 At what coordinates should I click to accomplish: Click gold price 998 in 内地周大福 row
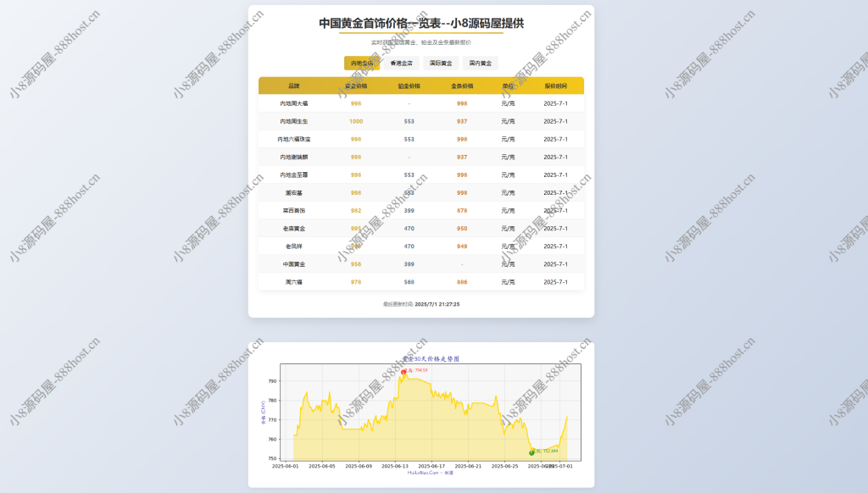[356, 103]
